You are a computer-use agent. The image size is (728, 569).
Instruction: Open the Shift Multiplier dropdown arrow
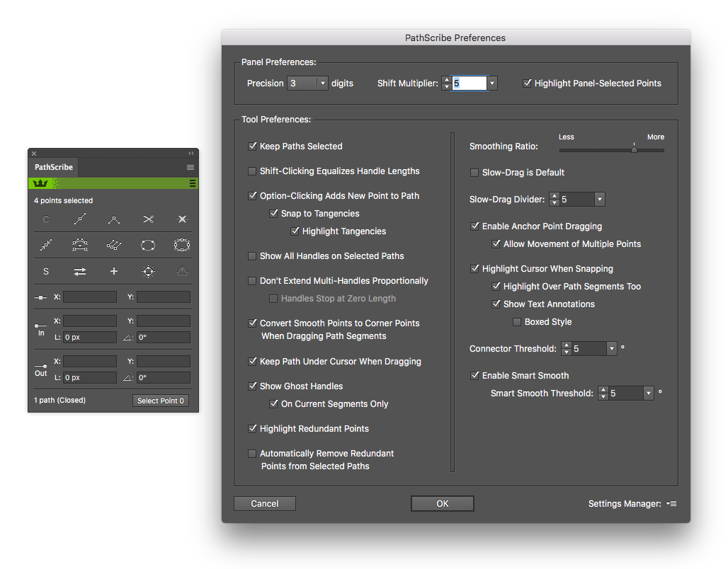click(x=493, y=83)
